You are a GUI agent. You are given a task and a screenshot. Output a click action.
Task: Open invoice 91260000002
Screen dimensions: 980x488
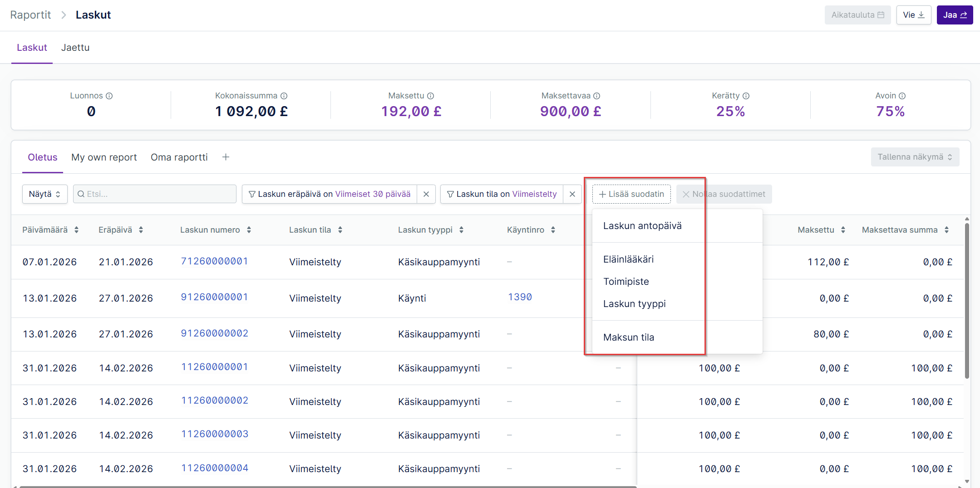215,333
